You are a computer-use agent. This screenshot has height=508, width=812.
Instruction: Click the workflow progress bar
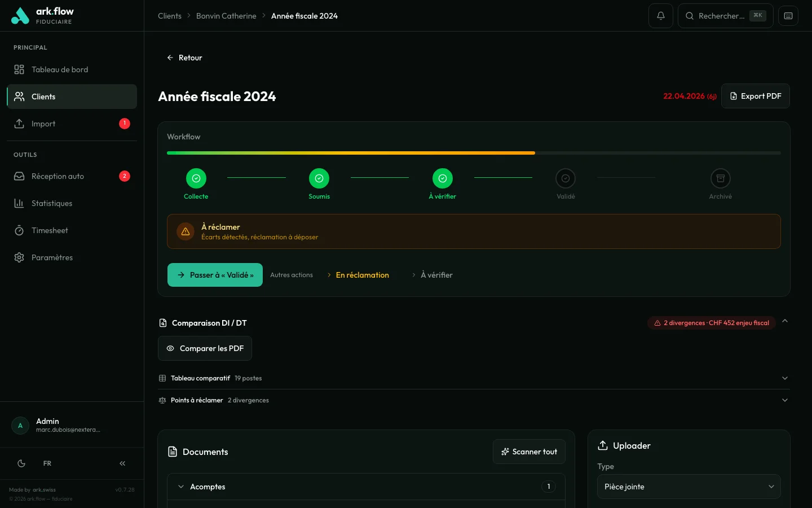click(x=474, y=153)
